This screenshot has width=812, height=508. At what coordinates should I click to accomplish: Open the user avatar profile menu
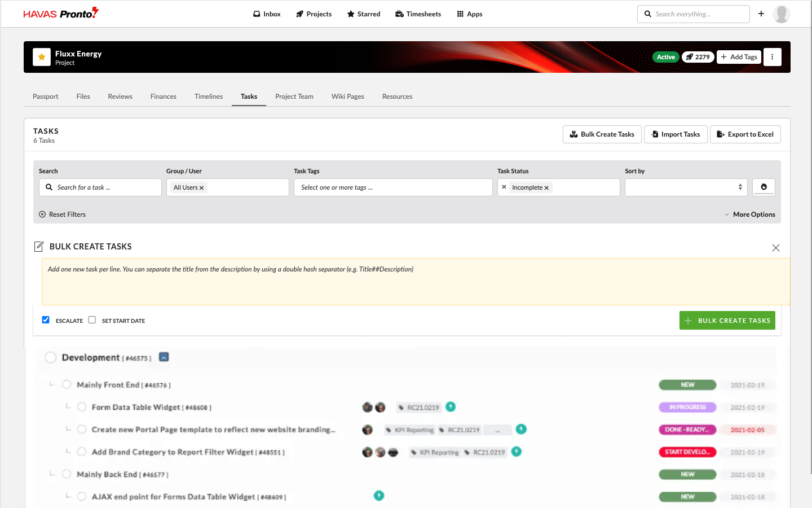[x=781, y=14]
